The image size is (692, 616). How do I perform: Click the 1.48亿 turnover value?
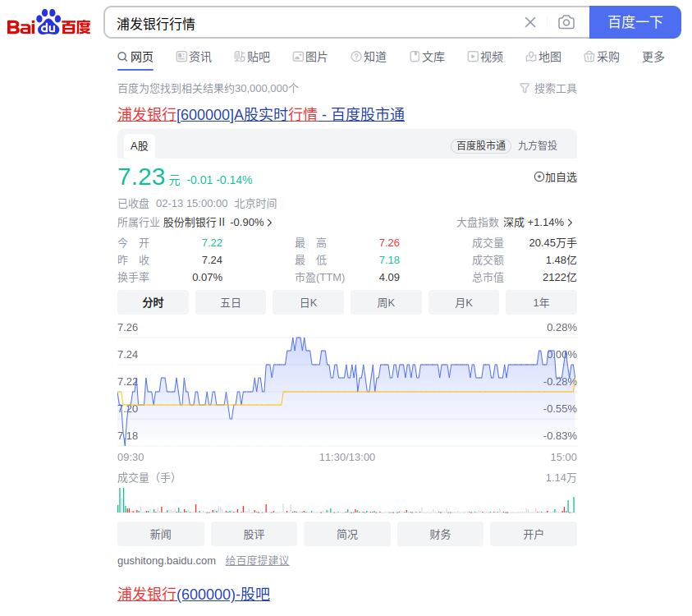click(x=561, y=260)
